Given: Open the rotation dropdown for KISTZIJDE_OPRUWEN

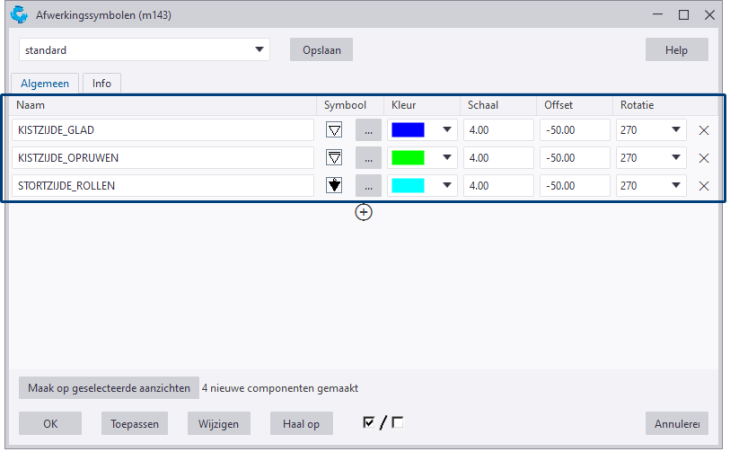Looking at the screenshot, I should (x=676, y=158).
